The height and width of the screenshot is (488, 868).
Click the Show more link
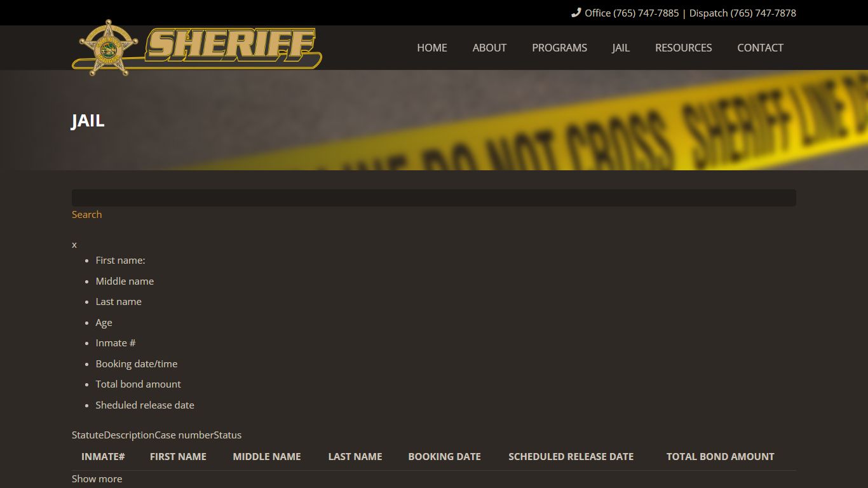tap(97, 478)
